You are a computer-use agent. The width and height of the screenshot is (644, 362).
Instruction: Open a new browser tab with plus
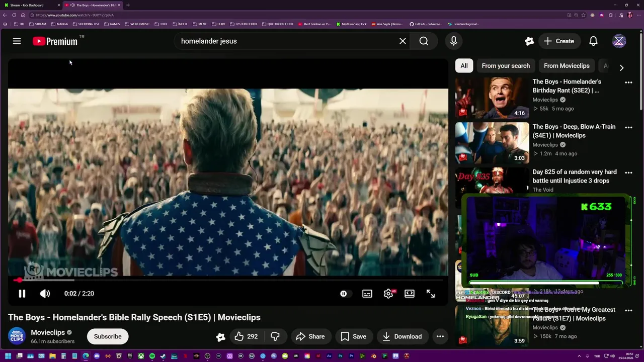pyautogui.click(x=128, y=5)
